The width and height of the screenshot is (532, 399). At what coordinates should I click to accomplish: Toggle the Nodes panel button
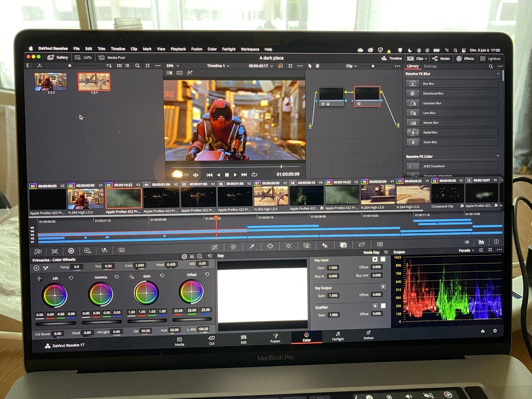[x=441, y=59]
